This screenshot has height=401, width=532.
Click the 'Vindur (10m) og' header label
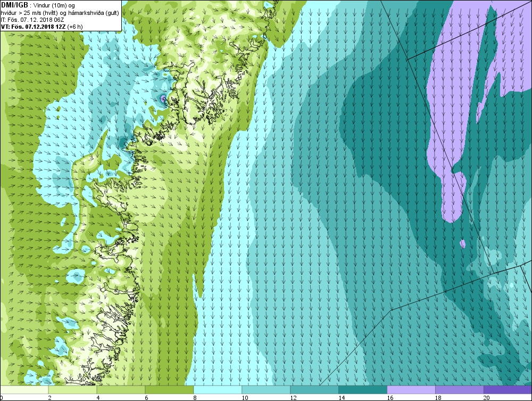click(55, 6)
